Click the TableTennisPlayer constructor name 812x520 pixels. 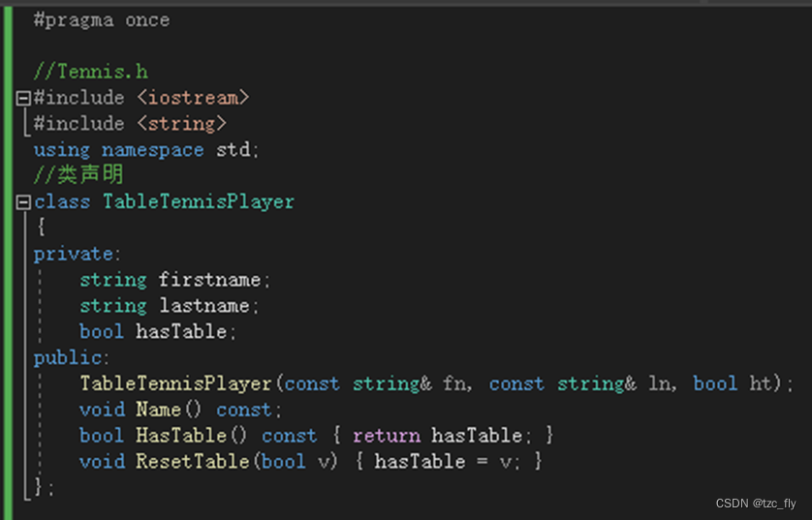175,383
